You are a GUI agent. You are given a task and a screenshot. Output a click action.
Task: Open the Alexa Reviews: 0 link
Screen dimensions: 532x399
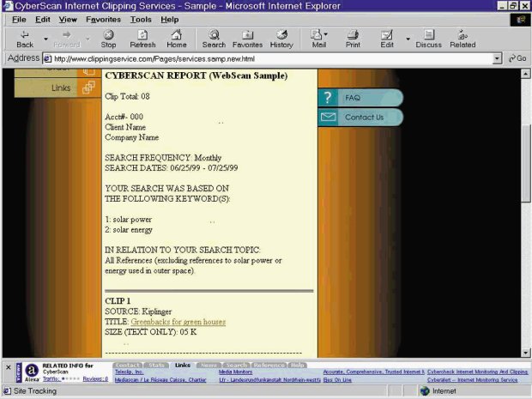95,378
